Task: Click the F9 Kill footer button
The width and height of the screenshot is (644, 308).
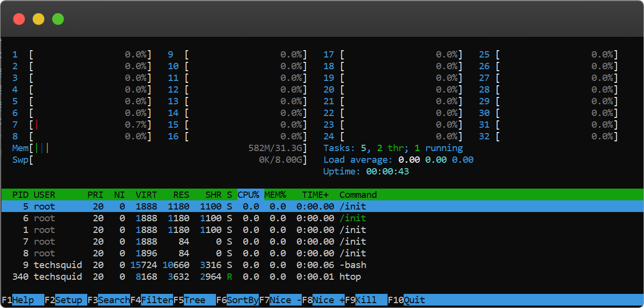Action: tap(366, 300)
